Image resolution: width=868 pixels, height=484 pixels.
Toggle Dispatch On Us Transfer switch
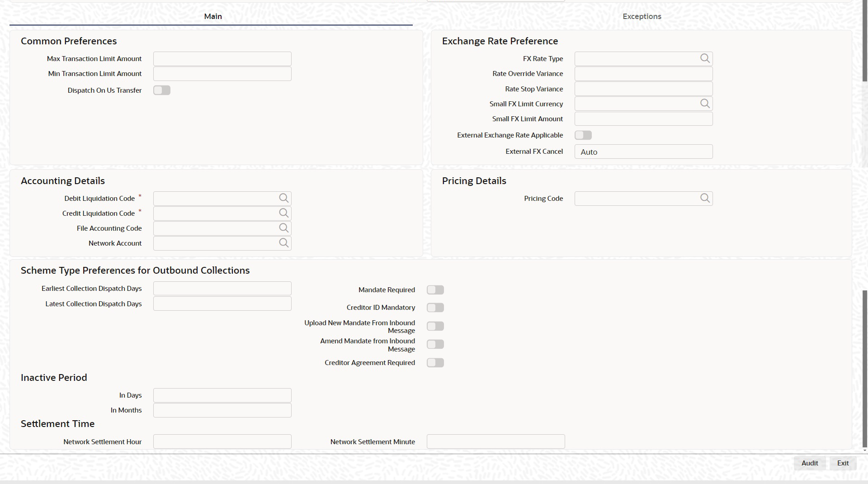(x=162, y=90)
